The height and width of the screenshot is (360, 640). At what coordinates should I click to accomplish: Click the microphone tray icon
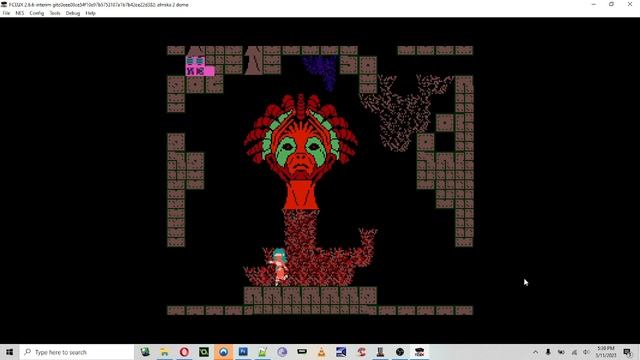(548, 352)
